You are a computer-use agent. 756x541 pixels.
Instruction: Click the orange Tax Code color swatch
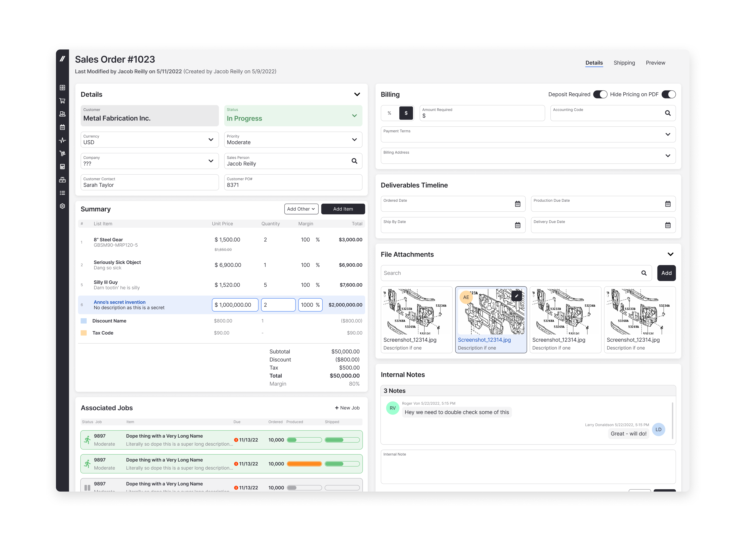pyautogui.click(x=84, y=333)
